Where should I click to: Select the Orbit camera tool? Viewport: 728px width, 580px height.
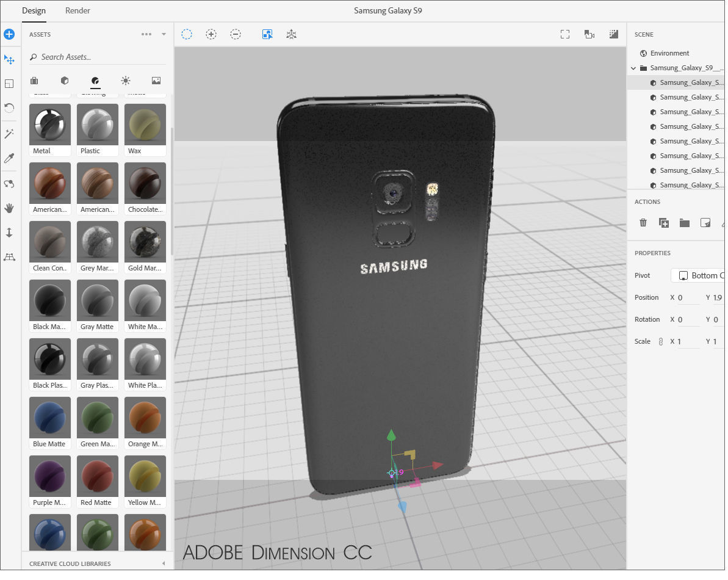(9, 184)
